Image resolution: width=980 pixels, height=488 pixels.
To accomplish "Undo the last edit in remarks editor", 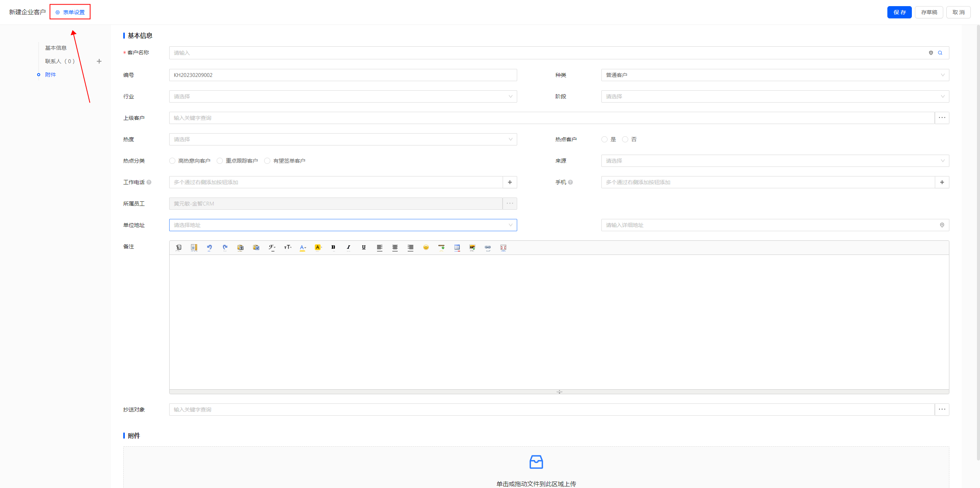I will pos(209,248).
